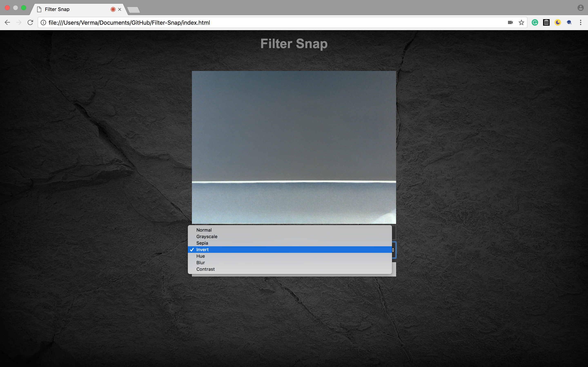Click the yellow moon extension icon
This screenshot has width=588, height=367.
[558, 23]
